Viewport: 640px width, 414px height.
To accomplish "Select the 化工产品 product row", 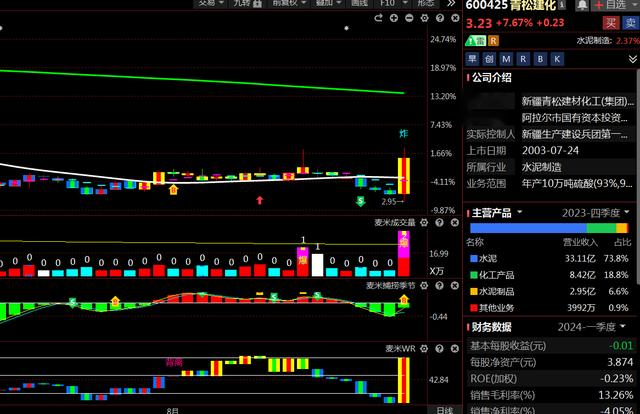I will point(549,275).
